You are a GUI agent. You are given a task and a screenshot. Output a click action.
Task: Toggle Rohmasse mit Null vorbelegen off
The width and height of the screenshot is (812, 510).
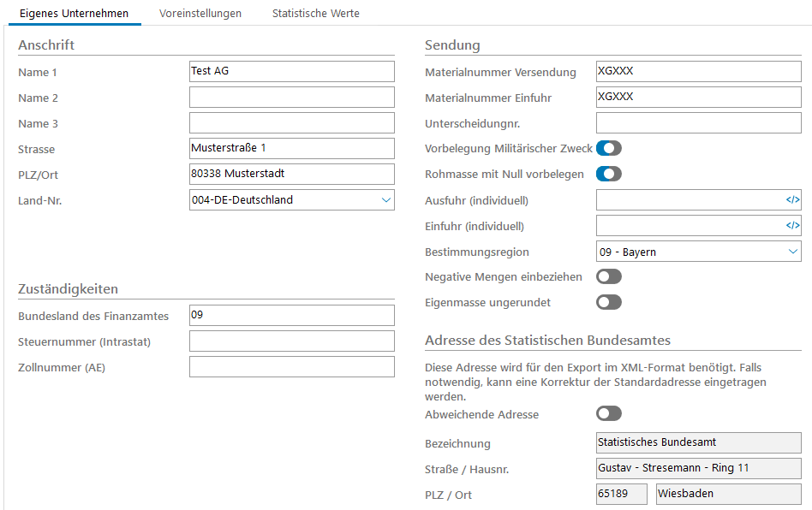tap(608, 174)
